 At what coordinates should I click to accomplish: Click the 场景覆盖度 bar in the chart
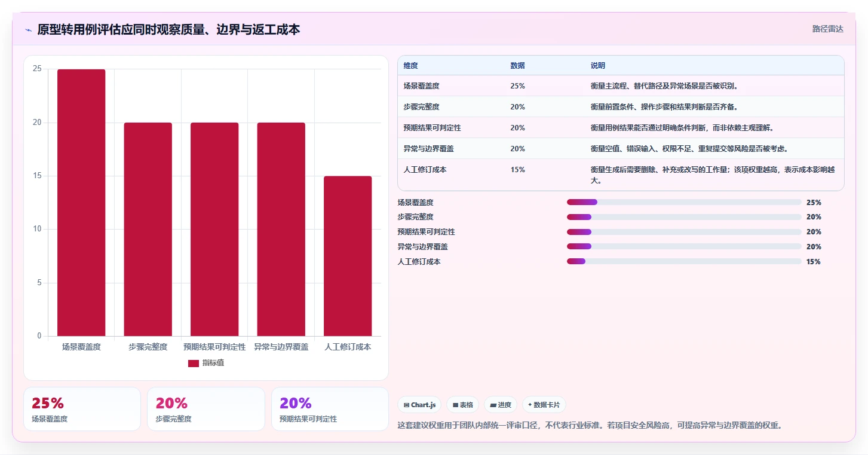click(81, 203)
